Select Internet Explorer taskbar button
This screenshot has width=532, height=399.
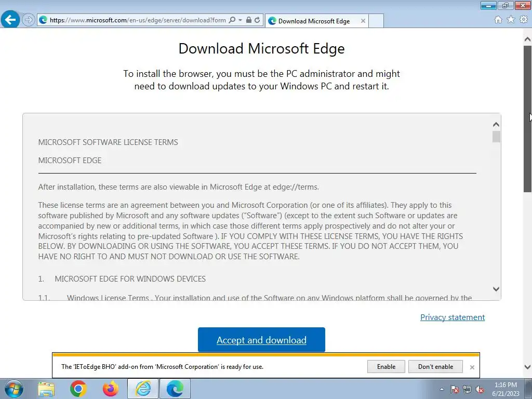point(143,389)
